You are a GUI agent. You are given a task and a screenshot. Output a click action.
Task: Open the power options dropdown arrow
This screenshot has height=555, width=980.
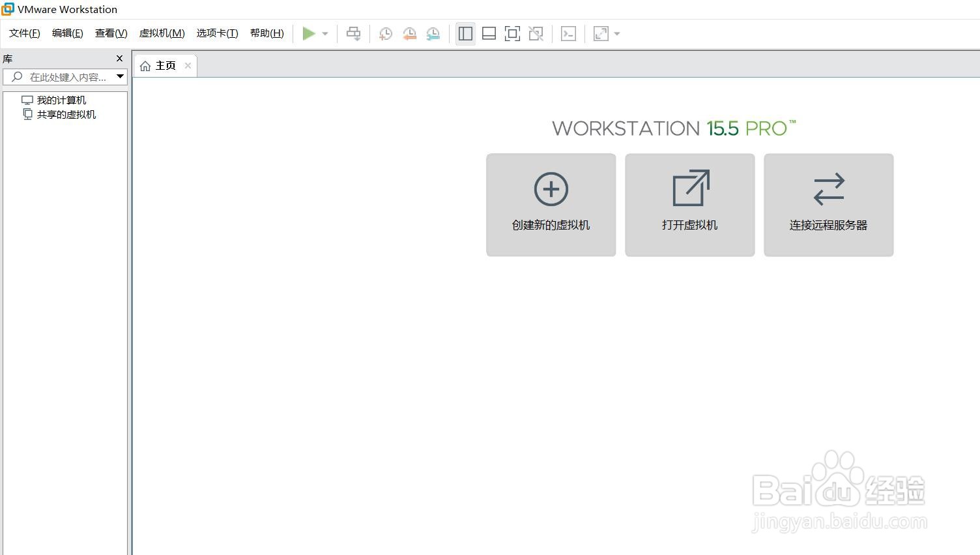324,33
